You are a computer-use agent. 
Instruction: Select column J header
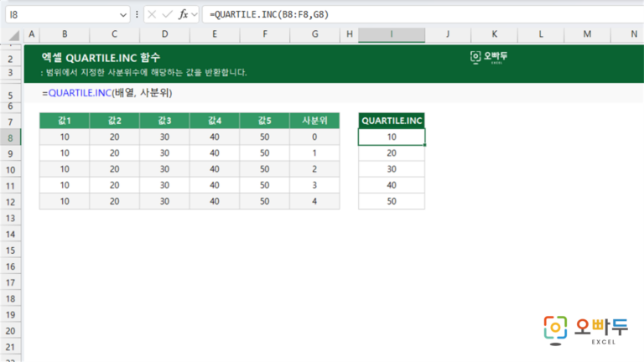[448, 34]
